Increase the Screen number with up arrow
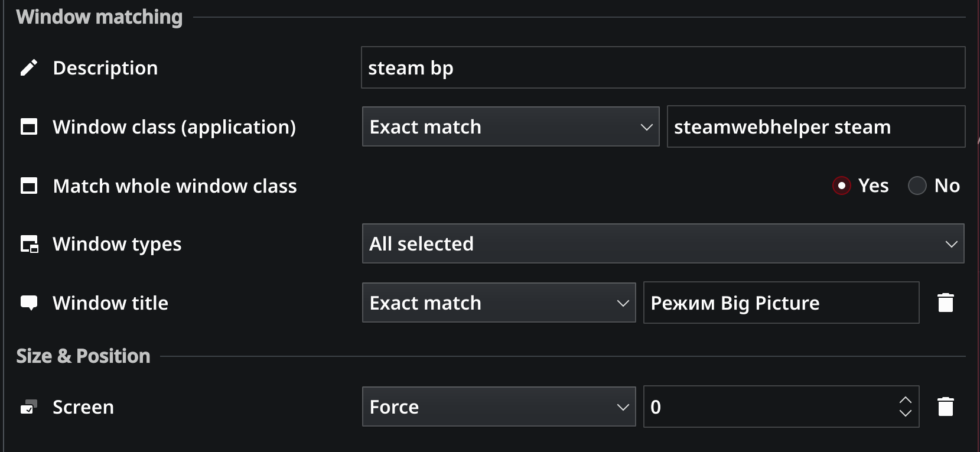This screenshot has width=980, height=452. [x=905, y=400]
